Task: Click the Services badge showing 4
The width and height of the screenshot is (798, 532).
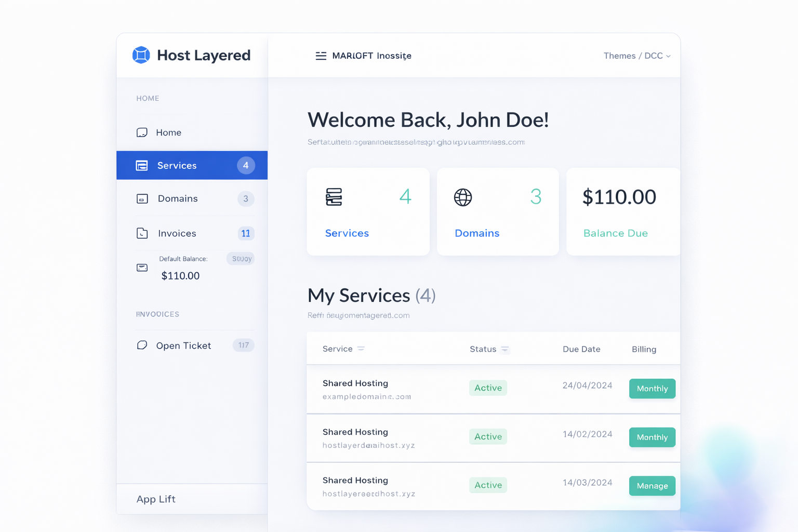Action: 246,165
